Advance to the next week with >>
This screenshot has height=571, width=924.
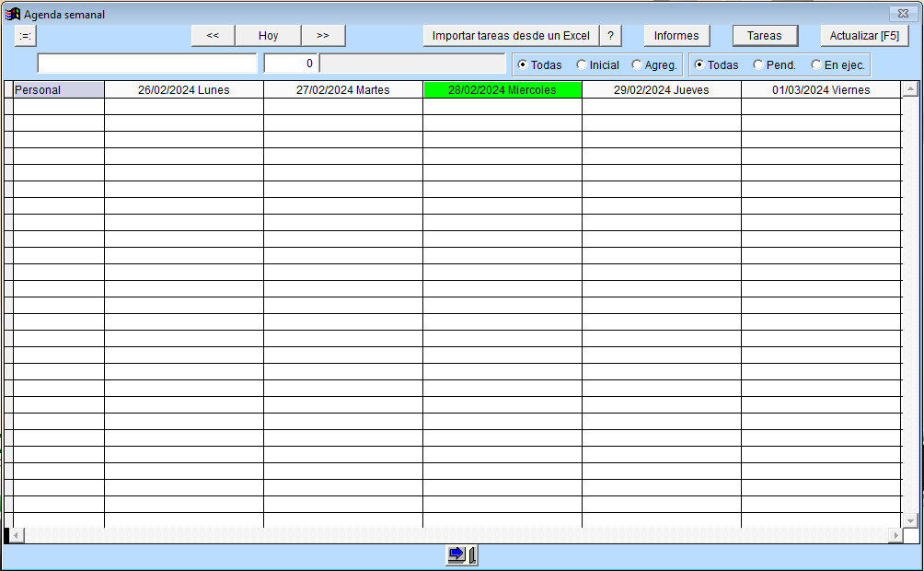click(x=323, y=35)
